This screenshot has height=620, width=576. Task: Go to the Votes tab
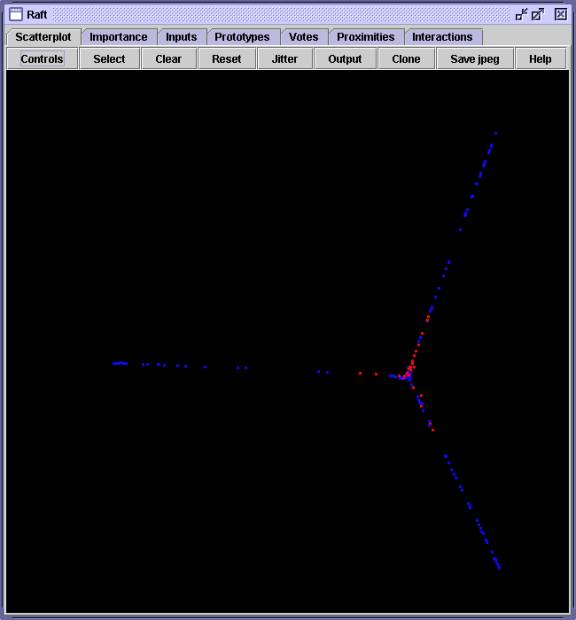(304, 37)
